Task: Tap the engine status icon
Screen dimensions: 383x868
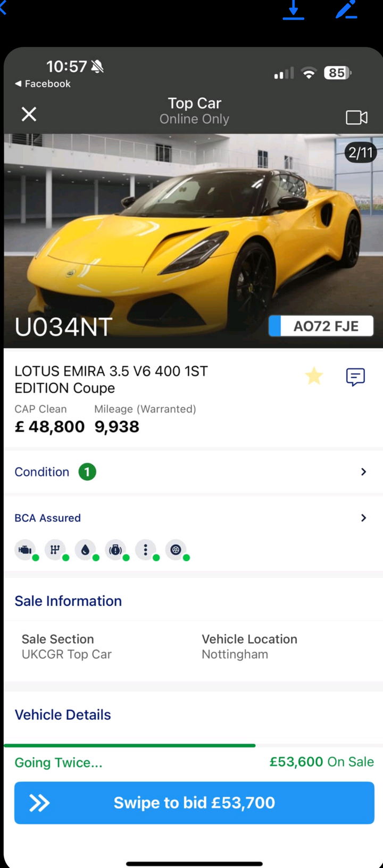Action: (25, 550)
